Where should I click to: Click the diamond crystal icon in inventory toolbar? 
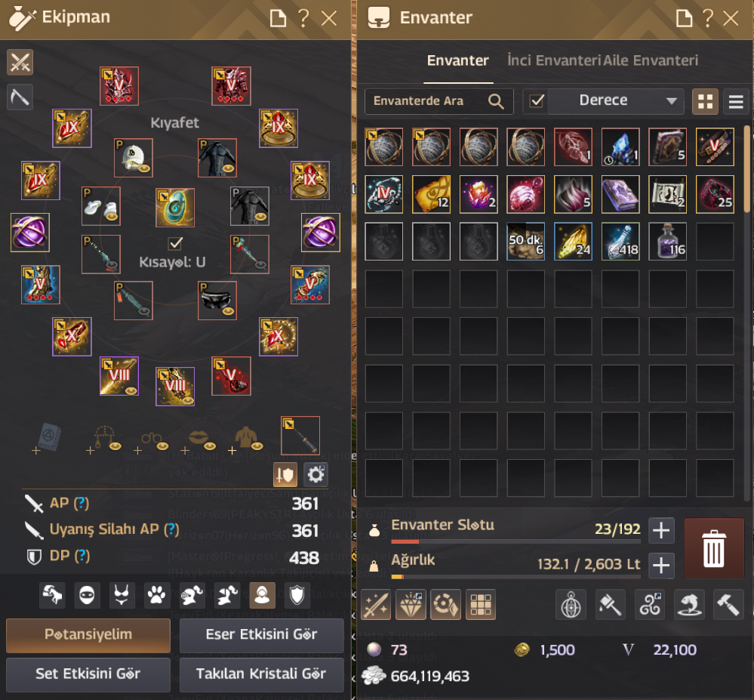pyautogui.click(x=411, y=605)
